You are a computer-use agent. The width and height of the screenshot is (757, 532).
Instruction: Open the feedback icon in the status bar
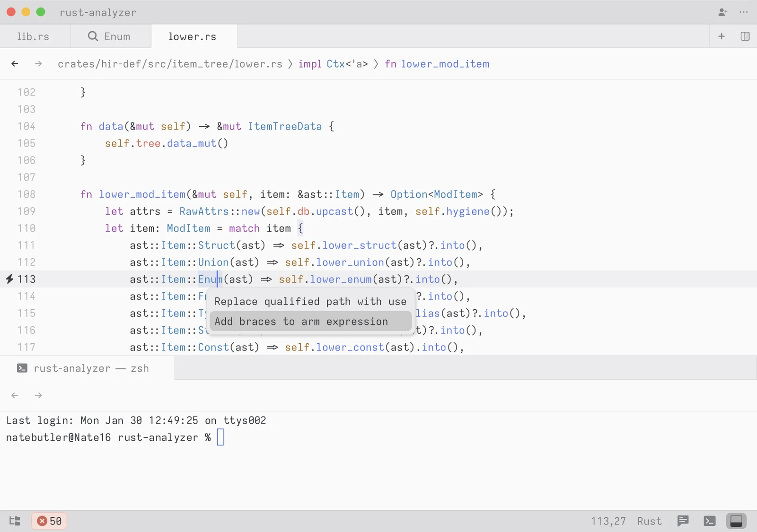click(x=683, y=521)
